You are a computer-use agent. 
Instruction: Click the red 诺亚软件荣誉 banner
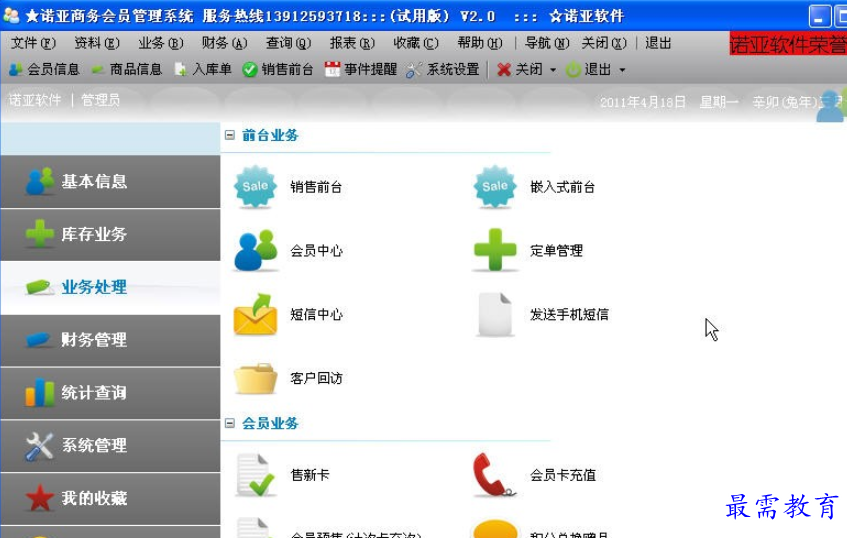point(788,44)
